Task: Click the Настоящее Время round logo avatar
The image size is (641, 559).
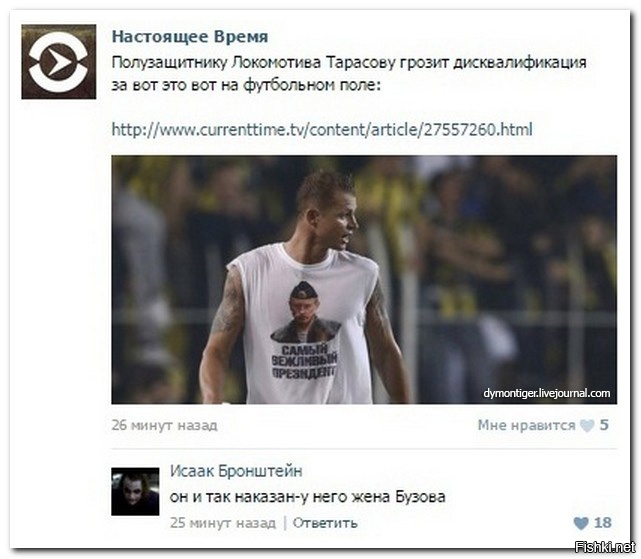Action: click(59, 62)
